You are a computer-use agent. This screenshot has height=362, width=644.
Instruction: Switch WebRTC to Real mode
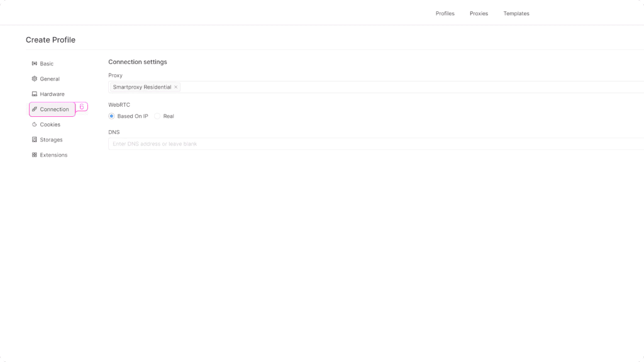(157, 116)
